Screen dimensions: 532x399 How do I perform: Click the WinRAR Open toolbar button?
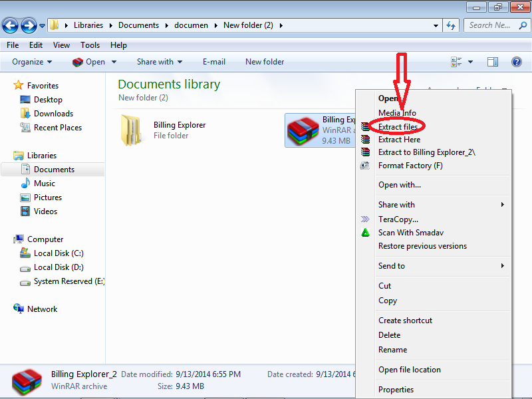88,62
